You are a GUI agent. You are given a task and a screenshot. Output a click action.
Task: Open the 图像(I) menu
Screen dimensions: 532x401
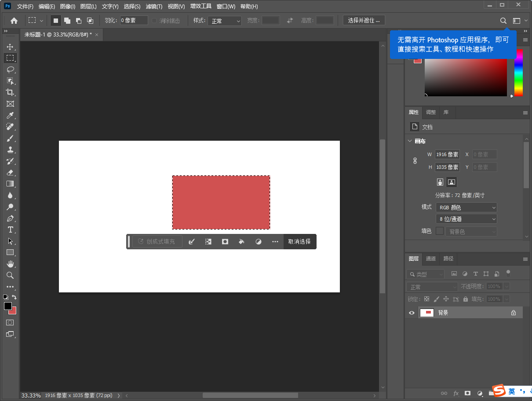click(68, 7)
